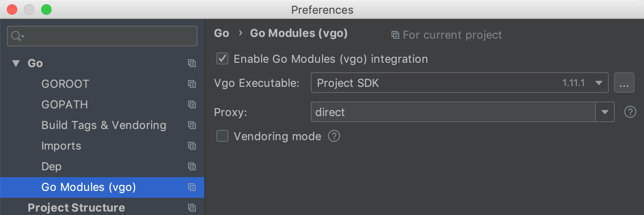Collapse the Go tree node
The height and width of the screenshot is (215, 644).
click(x=16, y=64)
